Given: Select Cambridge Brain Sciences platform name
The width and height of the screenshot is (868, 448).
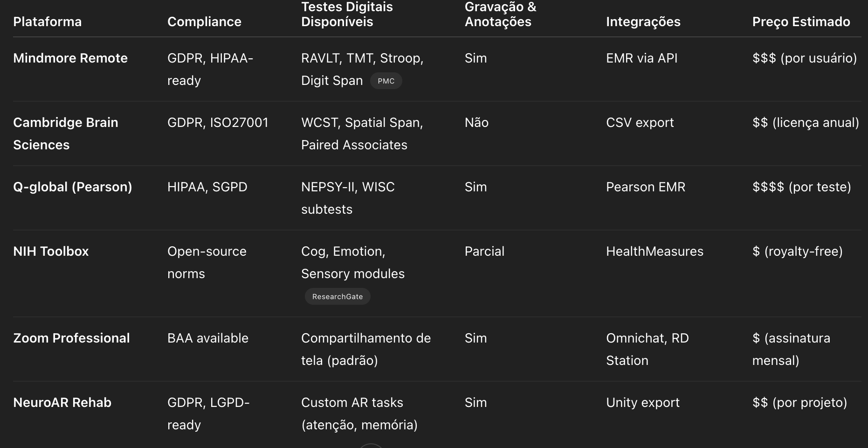Looking at the screenshot, I should [x=66, y=133].
